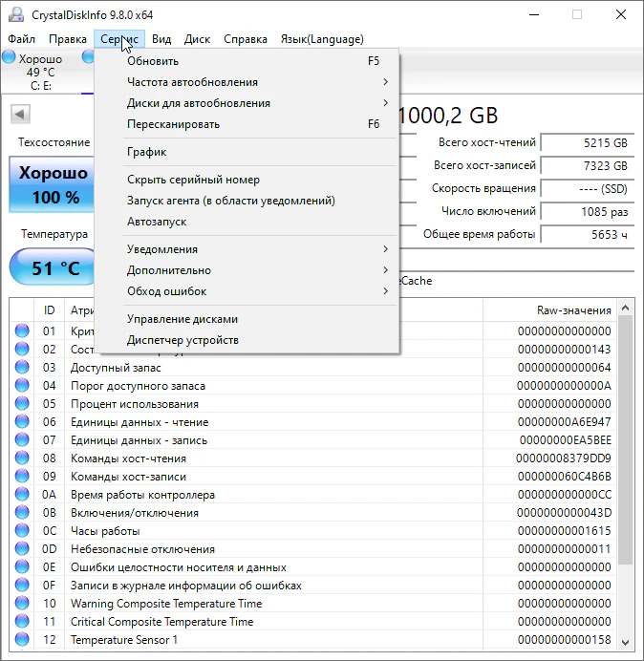Enable Автозапуск in the Сервис menu
644x661 pixels.
(157, 222)
